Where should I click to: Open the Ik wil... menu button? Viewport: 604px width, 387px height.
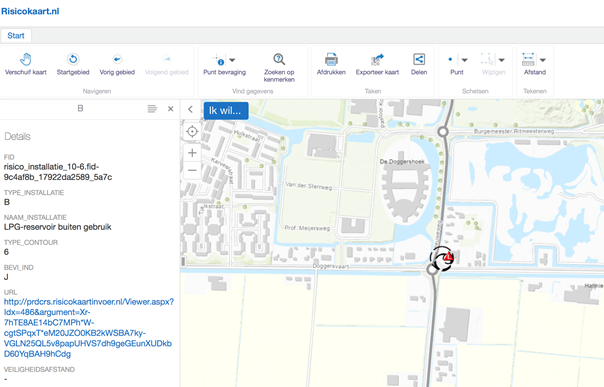(x=226, y=111)
